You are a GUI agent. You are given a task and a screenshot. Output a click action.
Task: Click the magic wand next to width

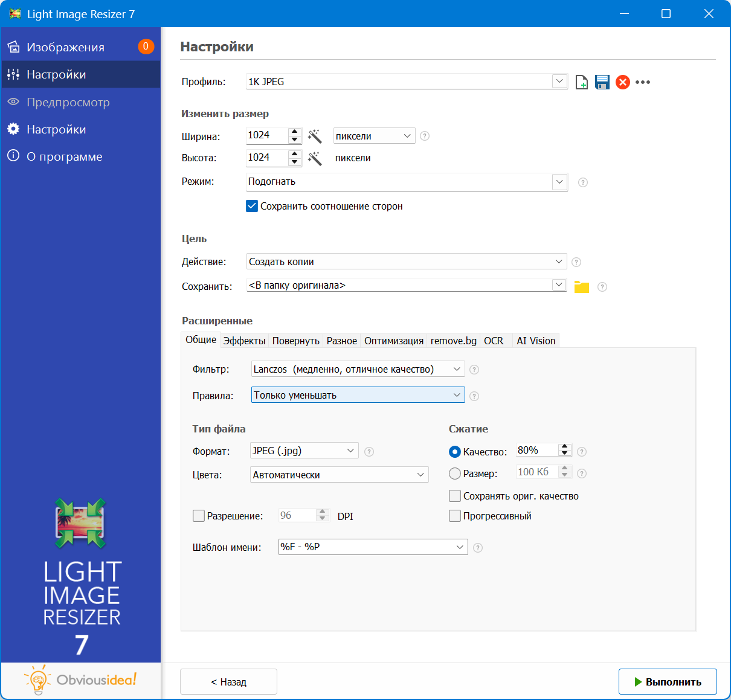click(315, 136)
